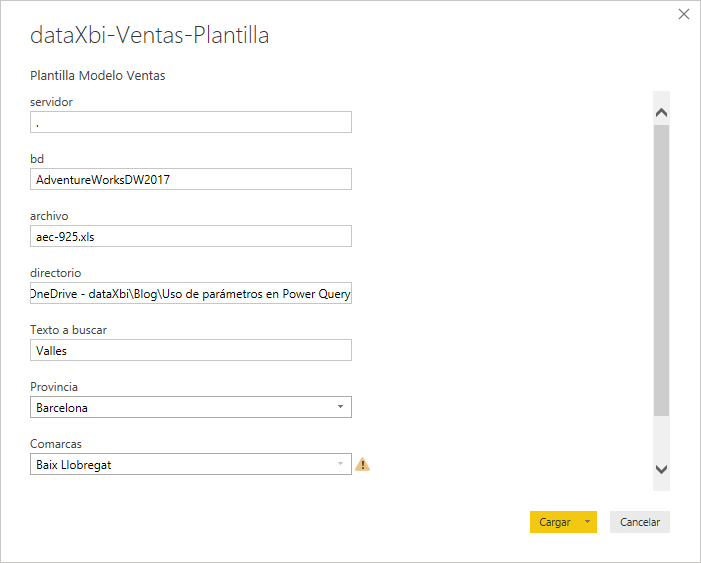Open the Cargar split-button dropdown arrow
Screen dimensions: 701x563
pos(588,522)
